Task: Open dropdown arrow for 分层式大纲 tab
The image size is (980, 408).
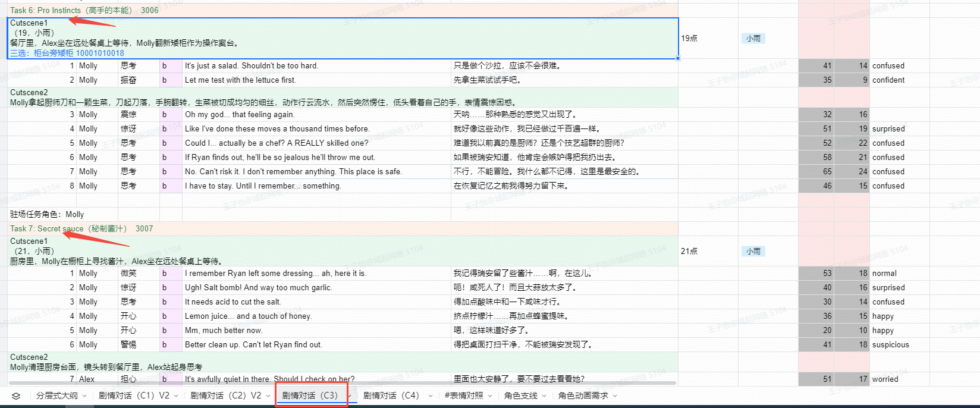Action: click(84, 396)
